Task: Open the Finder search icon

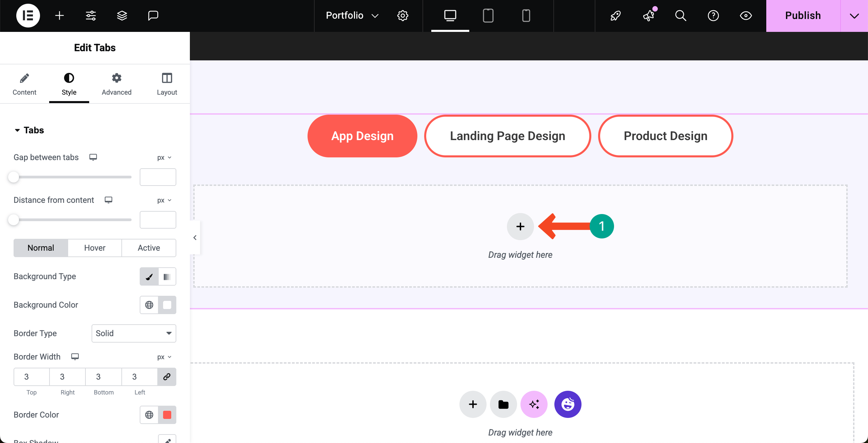Action: [680, 16]
